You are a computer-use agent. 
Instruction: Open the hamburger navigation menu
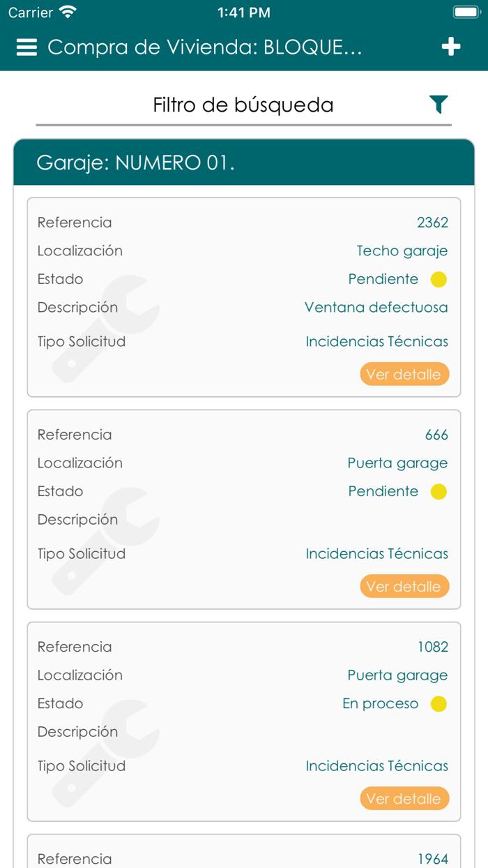[26, 47]
